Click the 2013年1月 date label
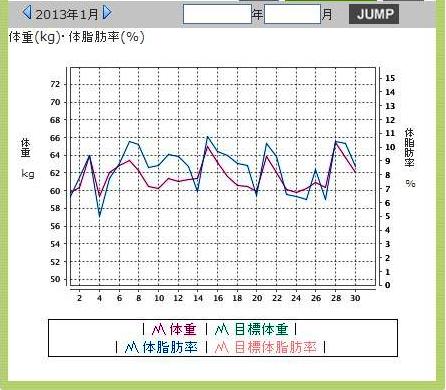Image resolution: width=446 pixels, height=390 pixels. pos(67,14)
